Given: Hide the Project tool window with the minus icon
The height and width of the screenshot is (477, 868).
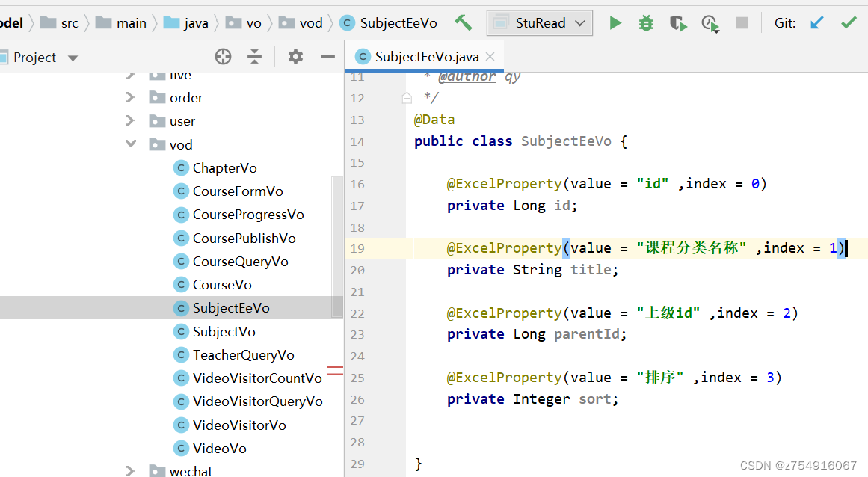Looking at the screenshot, I should click(x=327, y=57).
